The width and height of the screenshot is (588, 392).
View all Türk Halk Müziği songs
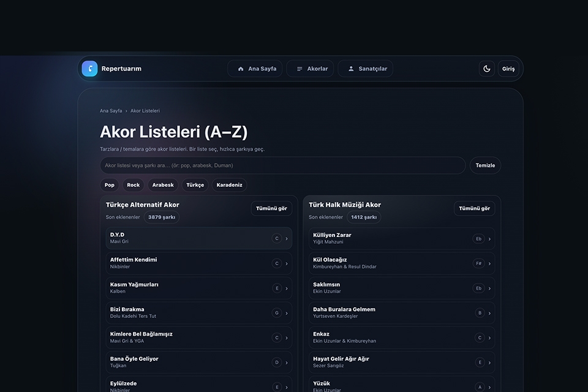pos(474,208)
